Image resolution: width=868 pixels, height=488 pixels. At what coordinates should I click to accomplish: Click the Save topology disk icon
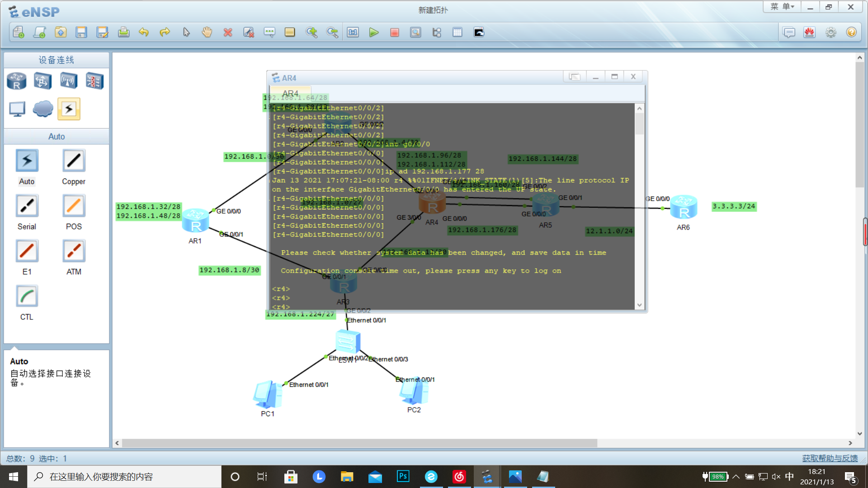click(x=81, y=33)
